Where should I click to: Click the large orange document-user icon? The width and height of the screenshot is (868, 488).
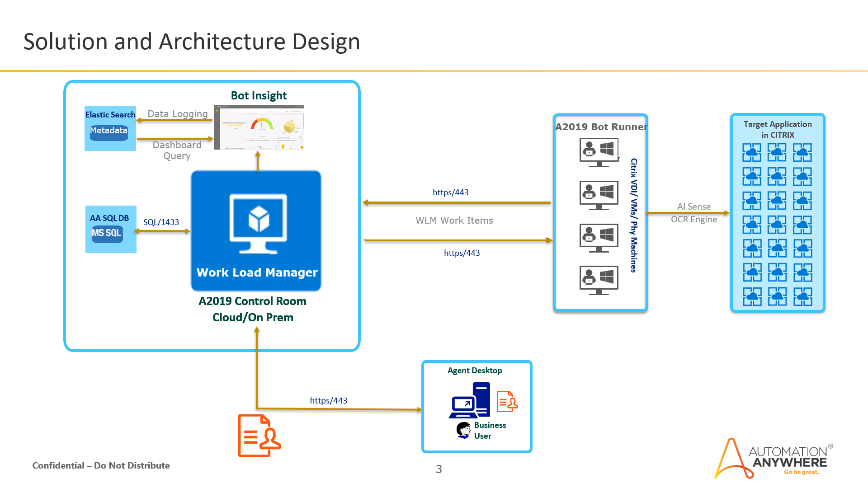pyautogui.click(x=259, y=436)
